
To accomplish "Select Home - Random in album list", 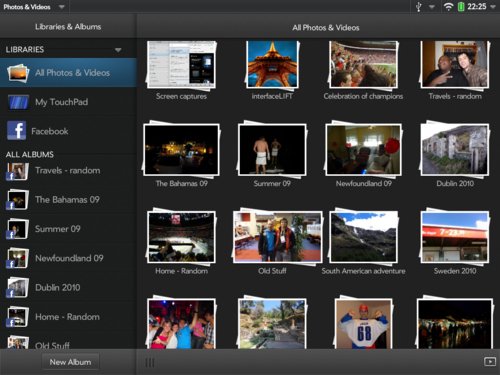I will pos(68,317).
